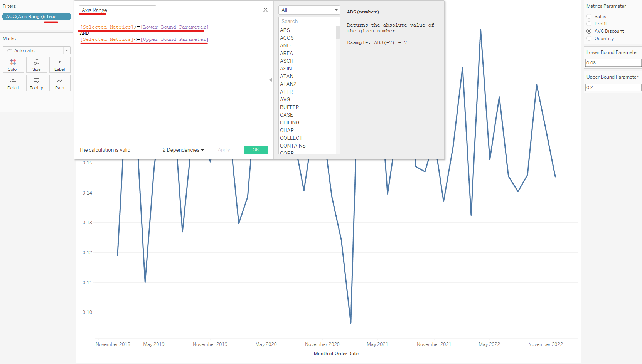This screenshot has width=642, height=364.
Task: Open the Detail marks card
Action: [13, 83]
